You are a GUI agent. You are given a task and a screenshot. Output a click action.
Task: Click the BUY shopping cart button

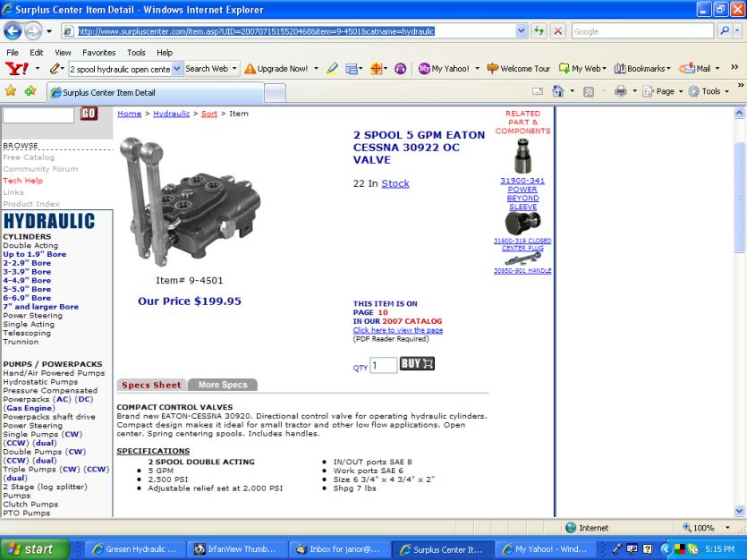pyautogui.click(x=417, y=364)
